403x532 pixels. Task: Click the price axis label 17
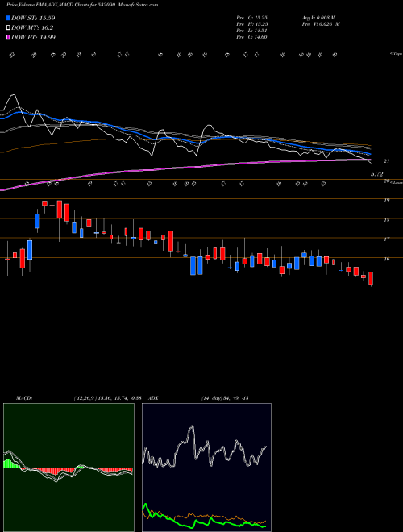pos(386,239)
